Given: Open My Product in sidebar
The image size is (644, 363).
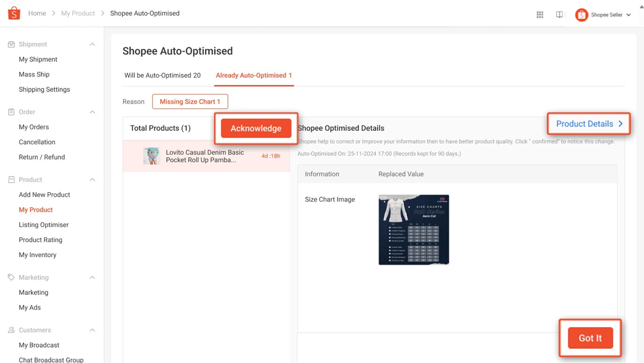Looking at the screenshot, I should (36, 210).
